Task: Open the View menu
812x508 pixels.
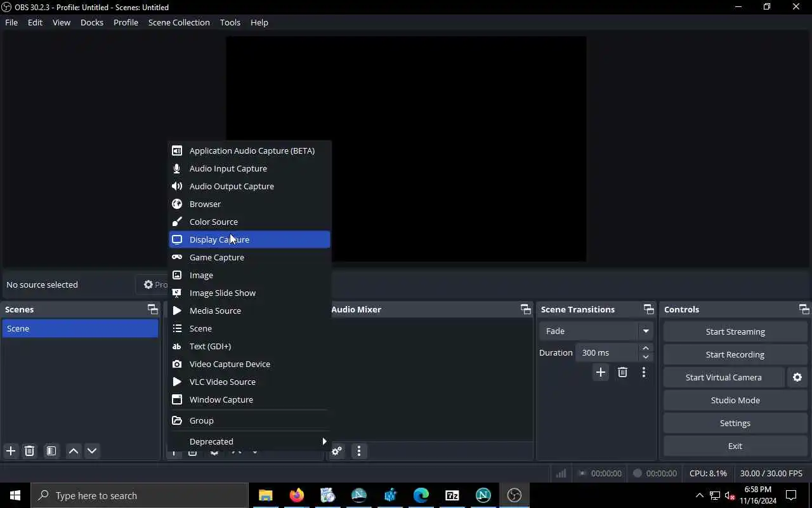Action: (x=62, y=22)
